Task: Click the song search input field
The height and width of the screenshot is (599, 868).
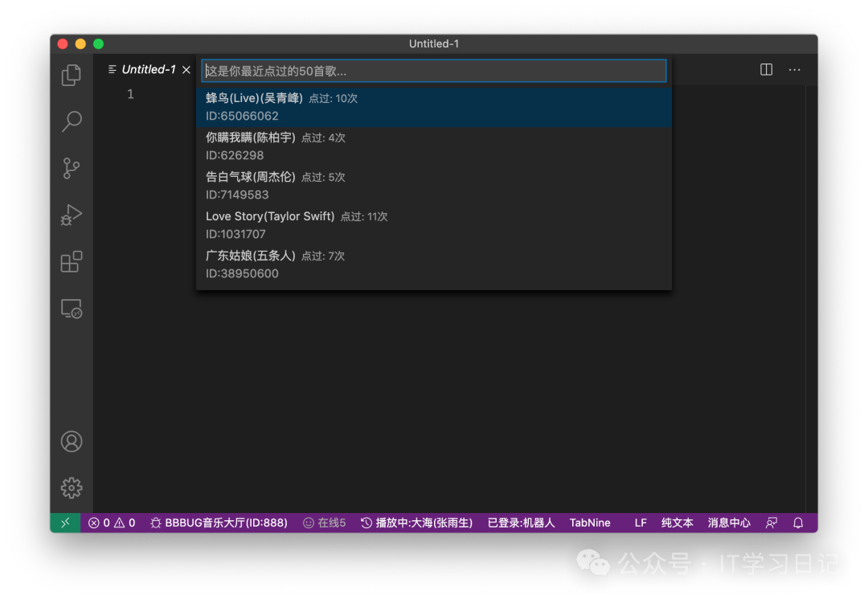Action: coord(434,71)
